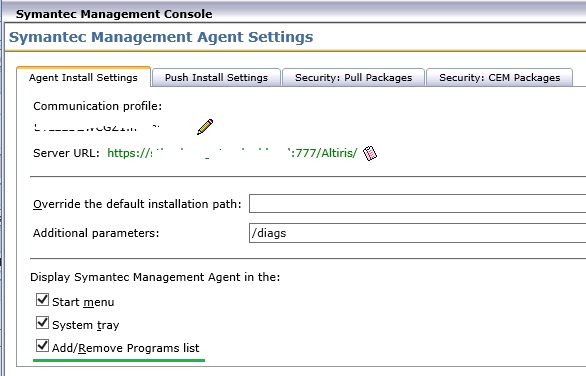This screenshot has height=376, width=586.
Task: Uncheck the Start menu checkbox
Action: [42, 299]
